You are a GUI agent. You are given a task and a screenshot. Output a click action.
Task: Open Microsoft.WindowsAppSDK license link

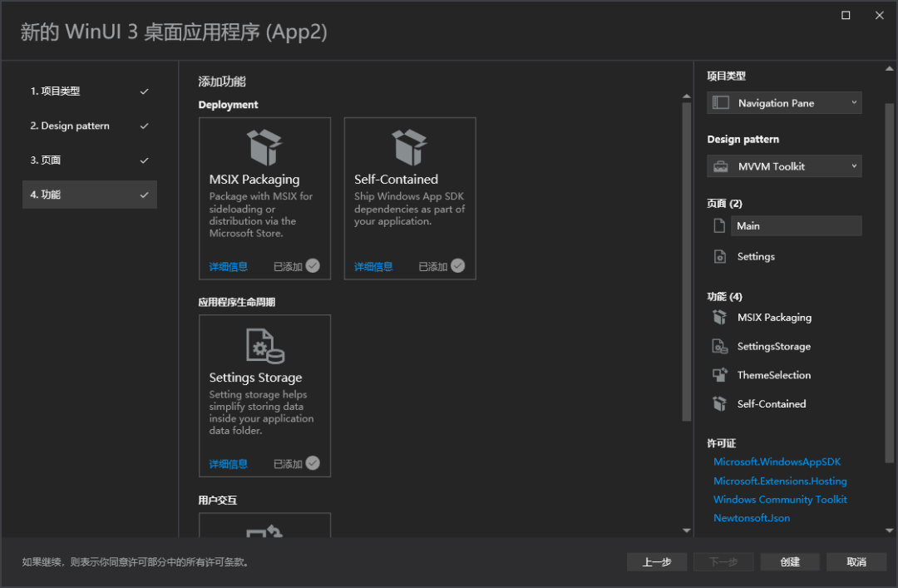pos(777,462)
